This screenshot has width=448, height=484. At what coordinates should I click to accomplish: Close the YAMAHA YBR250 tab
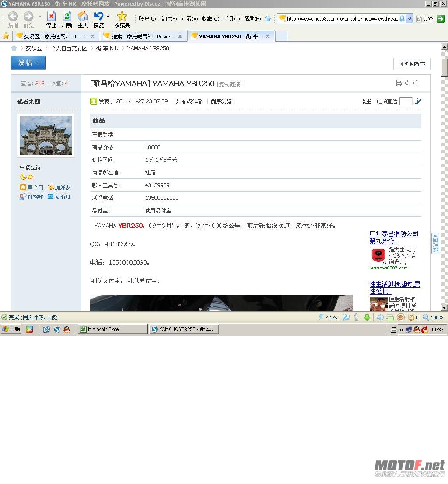[268, 36]
